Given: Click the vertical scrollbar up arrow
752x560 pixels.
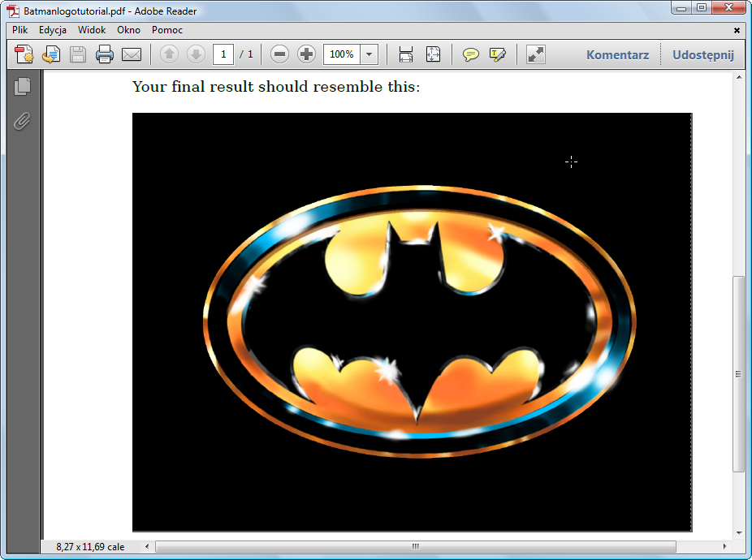Looking at the screenshot, I should click(x=738, y=77).
